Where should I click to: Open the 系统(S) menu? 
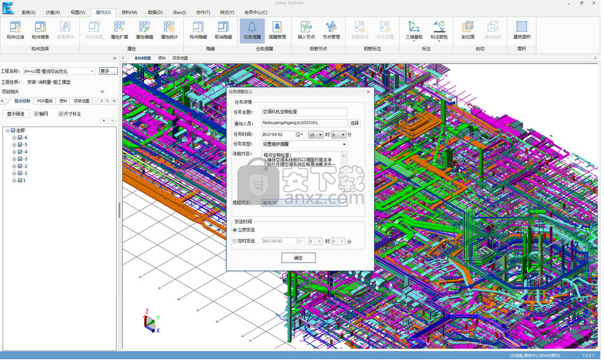(28, 13)
